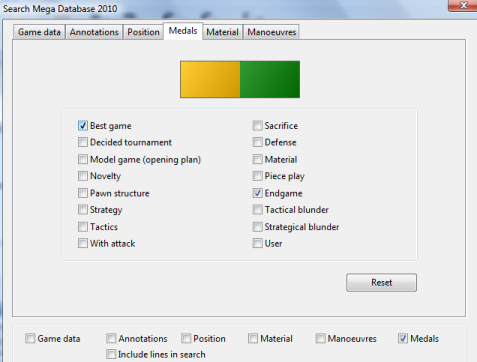This screenshot has height=362, width=477.
Task: Select the Position tab
Action: click(x=143, y=32)
